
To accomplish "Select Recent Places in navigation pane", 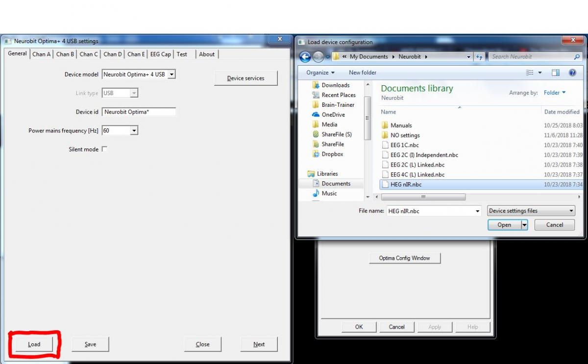I will click(x=338, y=95).
